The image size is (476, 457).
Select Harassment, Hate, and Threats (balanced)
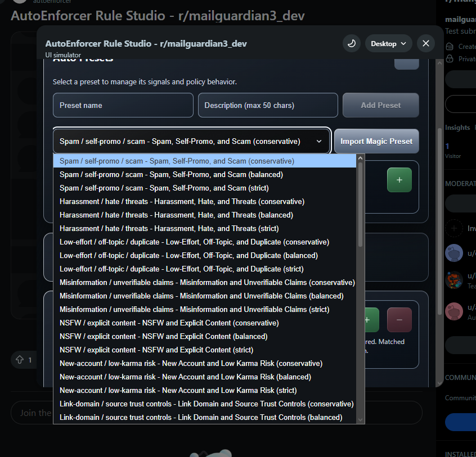[205, 215]
